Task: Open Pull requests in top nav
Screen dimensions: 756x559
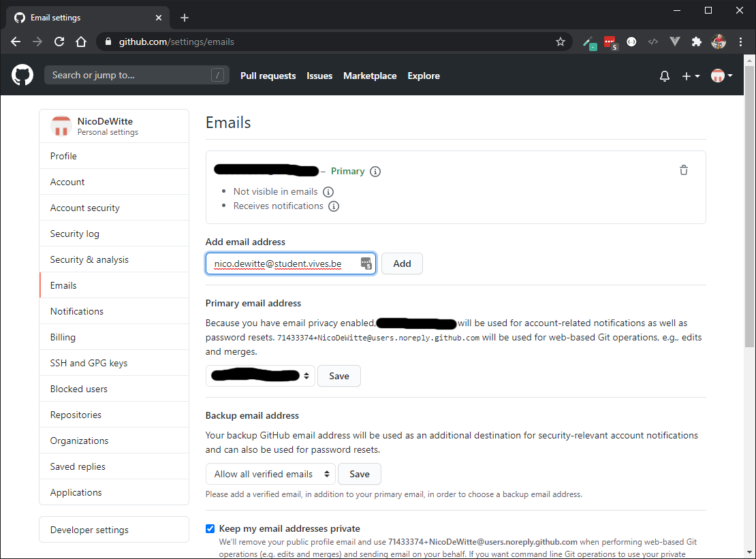Action: pos(268,76)
